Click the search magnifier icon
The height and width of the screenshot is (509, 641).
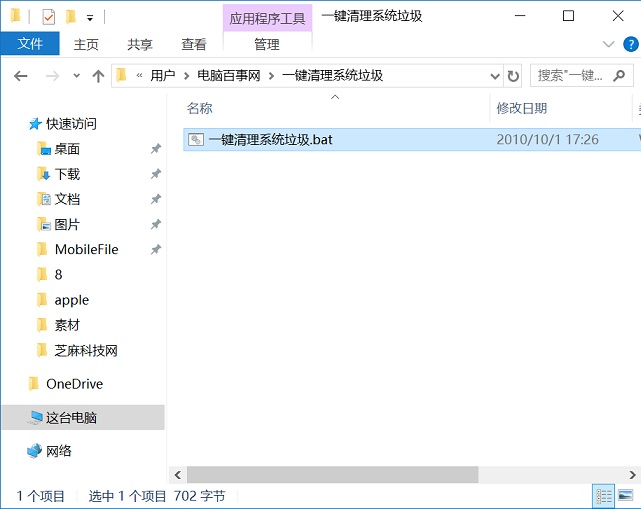tap(619, 76)
